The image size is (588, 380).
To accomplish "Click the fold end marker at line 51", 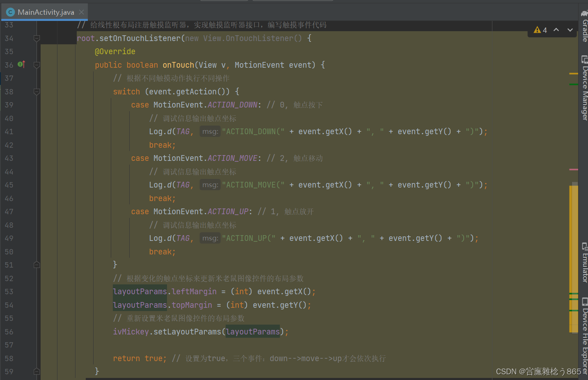I will [x=37, y=265].
